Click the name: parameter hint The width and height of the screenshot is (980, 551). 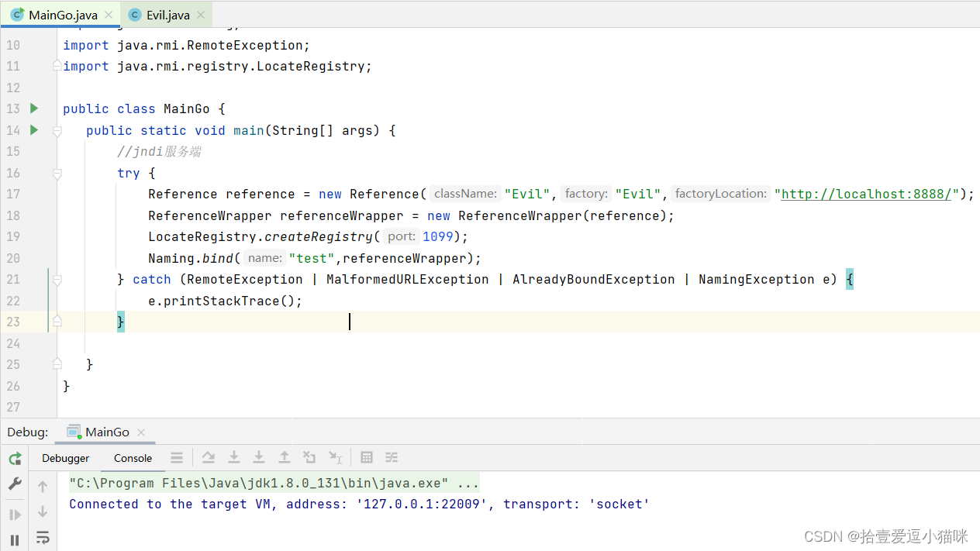click(265, 258)
